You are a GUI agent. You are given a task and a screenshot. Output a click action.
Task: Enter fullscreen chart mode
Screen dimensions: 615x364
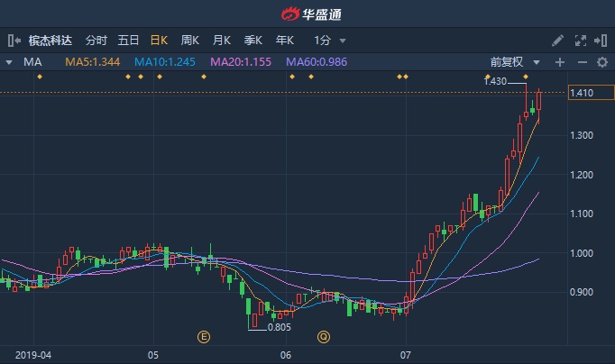click(x=581, y=41)
